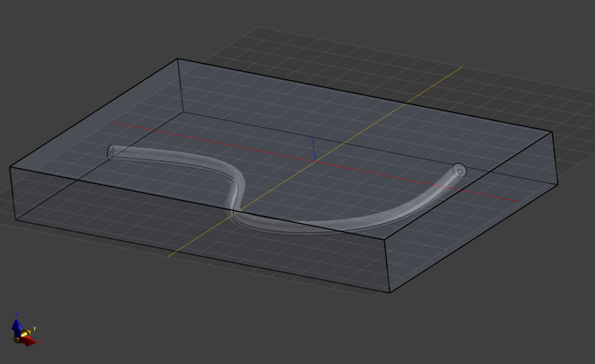Pick the box's front-right vertical edge
This screenshot has width=595, height=364.
(x=387, y=265)
